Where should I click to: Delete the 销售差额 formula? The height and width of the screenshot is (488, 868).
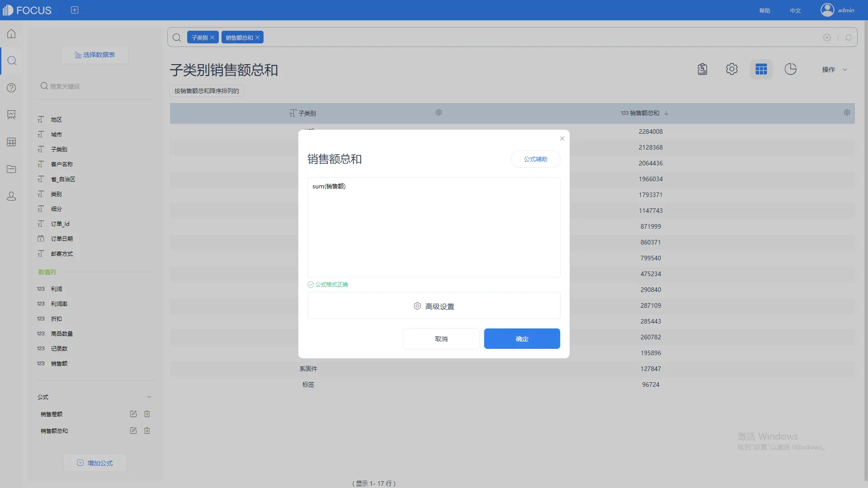pos(146,414)
